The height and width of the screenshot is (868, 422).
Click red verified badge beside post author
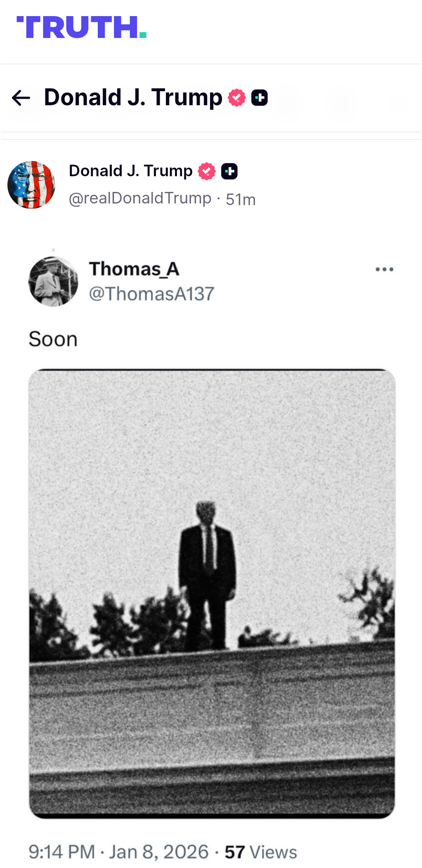207,171
